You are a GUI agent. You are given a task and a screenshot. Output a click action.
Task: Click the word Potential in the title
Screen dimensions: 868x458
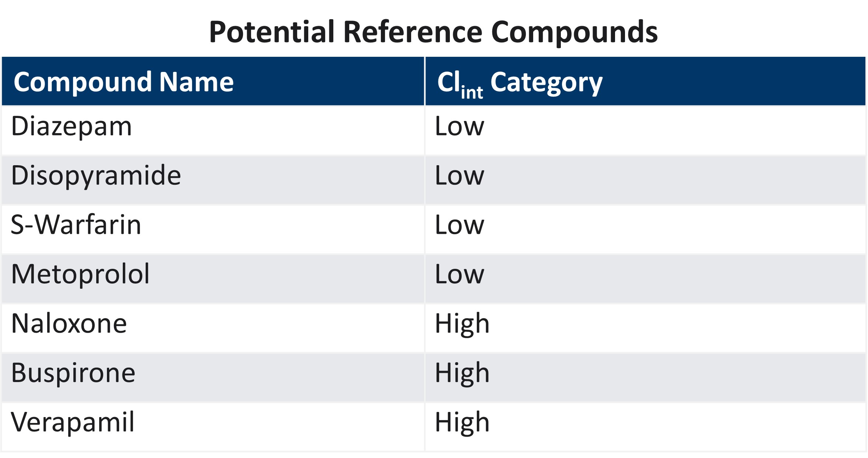tap(272, 32)
